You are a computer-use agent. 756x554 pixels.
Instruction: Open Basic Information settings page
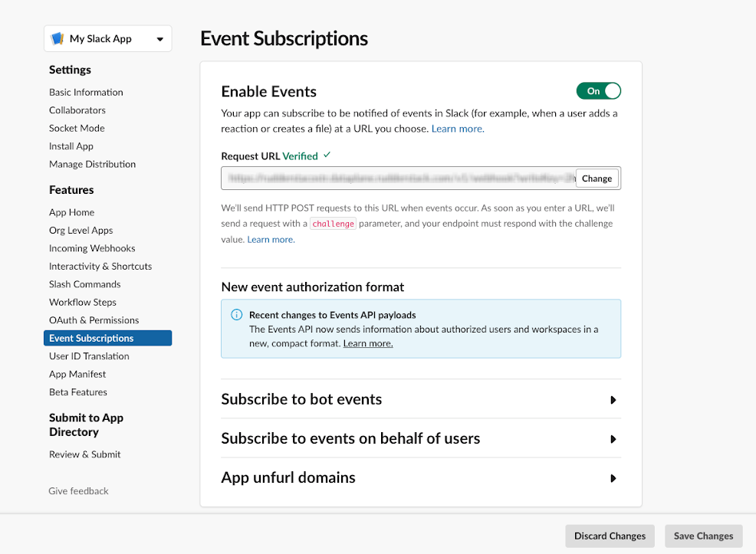[x=86, y=92]
